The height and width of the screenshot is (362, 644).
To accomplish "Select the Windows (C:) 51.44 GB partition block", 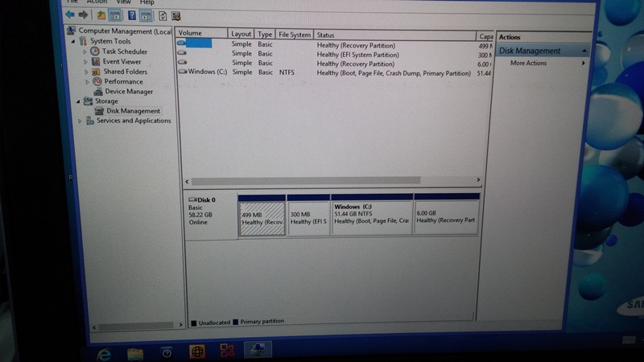I will pos(372,215).
